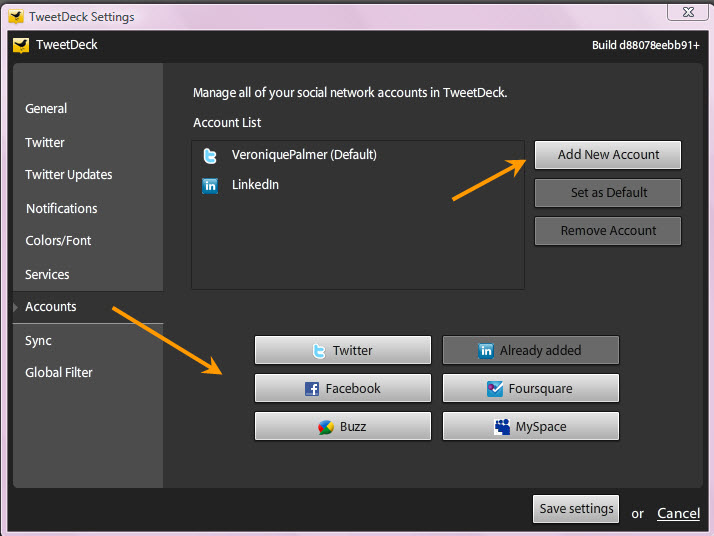
Task: Open the Sync settings section
Action: (x=38, y=340)
